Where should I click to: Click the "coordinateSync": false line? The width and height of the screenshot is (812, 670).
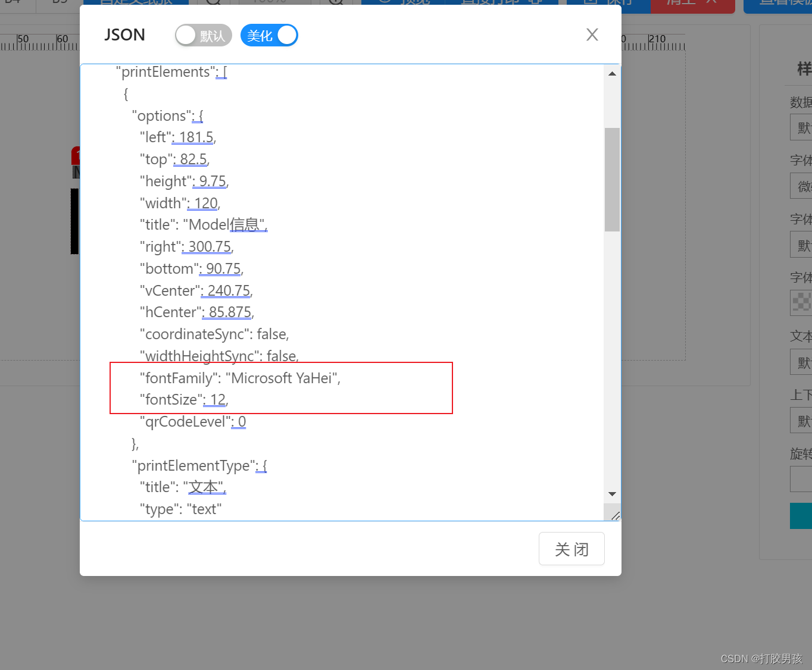214,334
